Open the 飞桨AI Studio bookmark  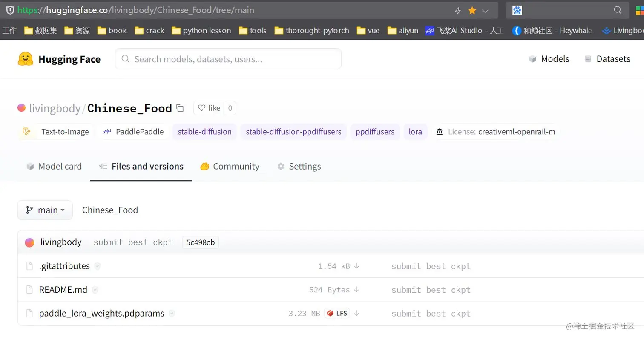464,30
